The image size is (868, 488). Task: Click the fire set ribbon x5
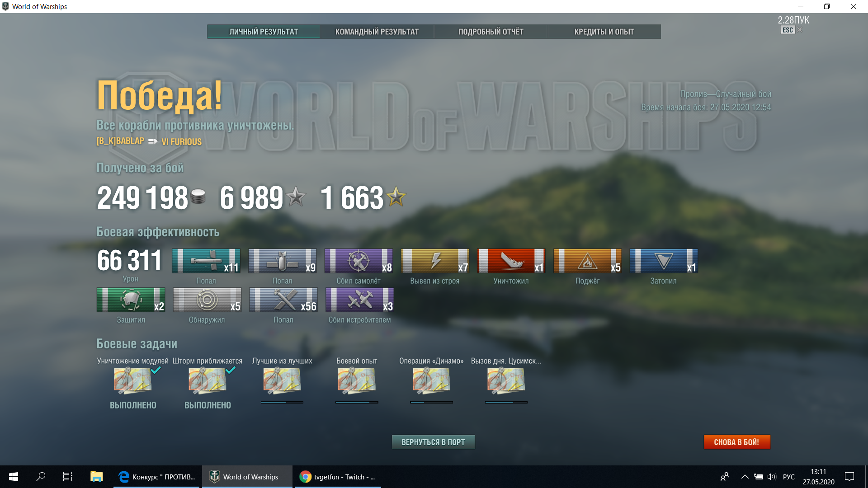pos(587,261)
